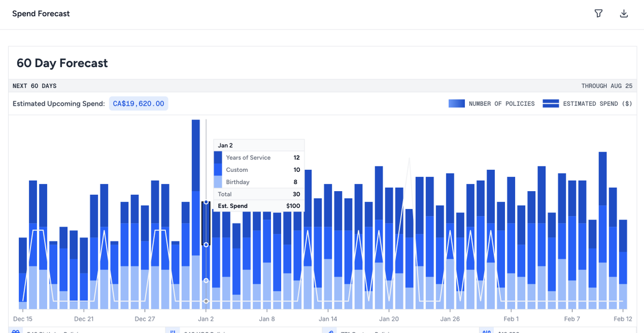Click the Feb 12 axis label
This screenshot has width=644, height=333.
pyautogui.click(x=623, y=319)
